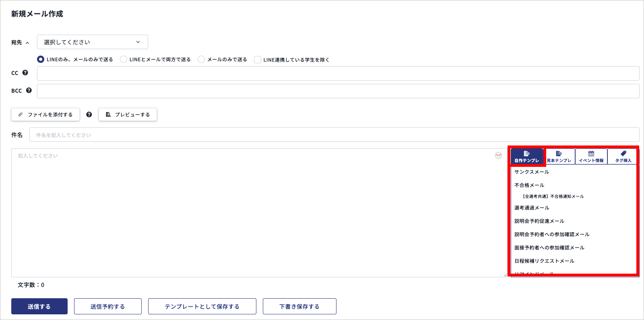The width and height of the screenshot is (644, 320).
Task: Click the CC help question mark icon
Action: pyautogui.click(x=25, y=73)
